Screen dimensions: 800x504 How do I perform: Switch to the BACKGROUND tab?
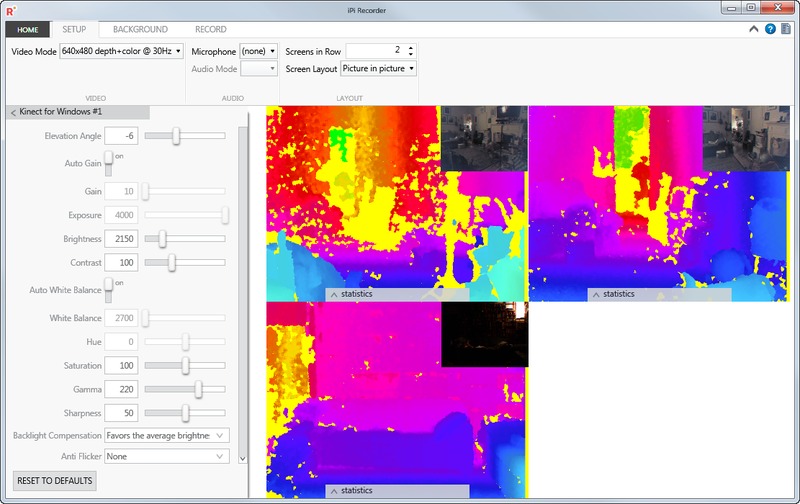point(140,29)
